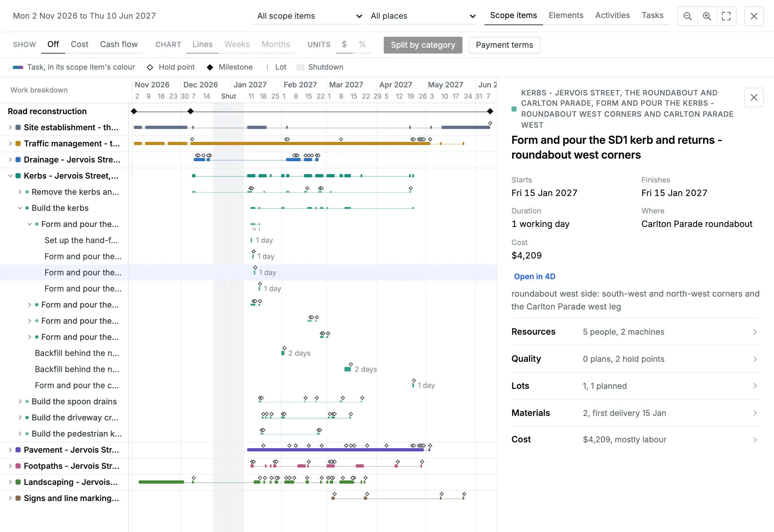
Task: Click the project end milestone diamond
Action: coord(490,111)
